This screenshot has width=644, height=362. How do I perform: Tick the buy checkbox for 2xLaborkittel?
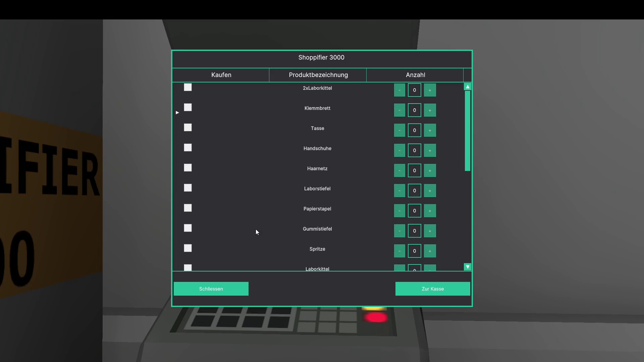point(188,87)
